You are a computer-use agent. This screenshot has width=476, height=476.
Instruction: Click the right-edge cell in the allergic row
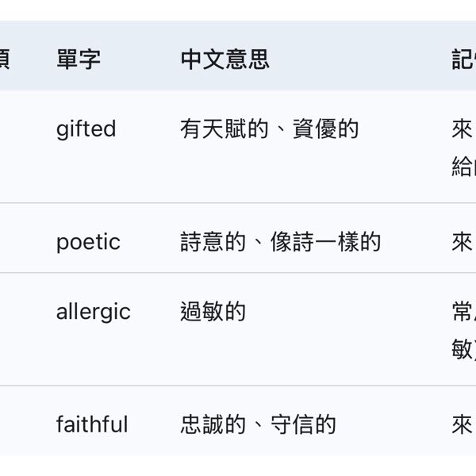tap(463, 329)
